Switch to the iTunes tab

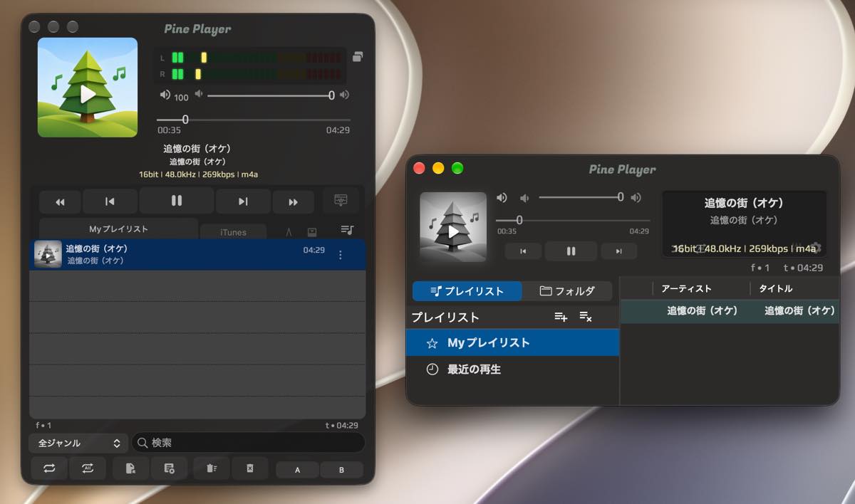pyautogui.click(x=233, y=232)
